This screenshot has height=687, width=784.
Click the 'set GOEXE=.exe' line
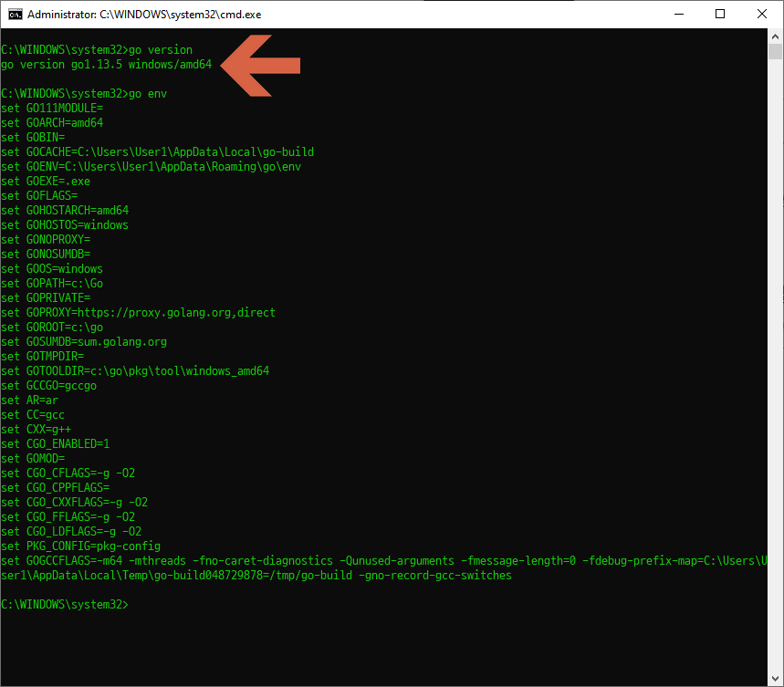coord(46,182)
